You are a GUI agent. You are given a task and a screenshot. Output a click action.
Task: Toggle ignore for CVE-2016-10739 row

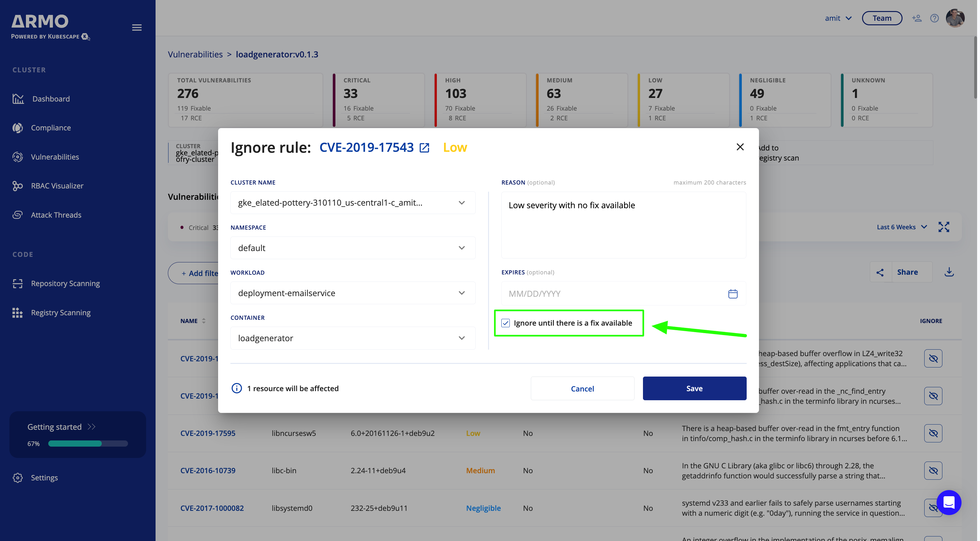tap(933, 471)
